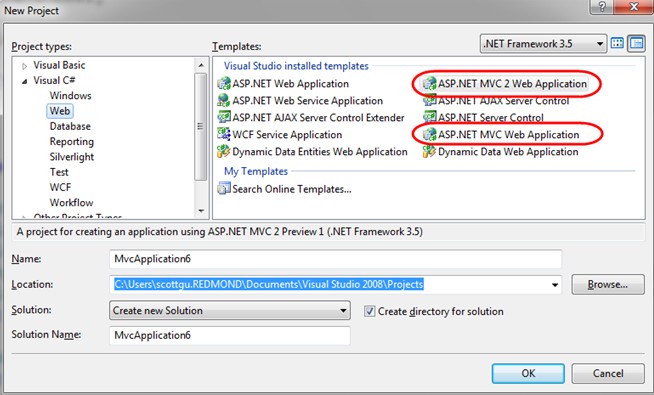Switch templates to large icons view
Screen dimensions: 654x395
tap(617, 43)
